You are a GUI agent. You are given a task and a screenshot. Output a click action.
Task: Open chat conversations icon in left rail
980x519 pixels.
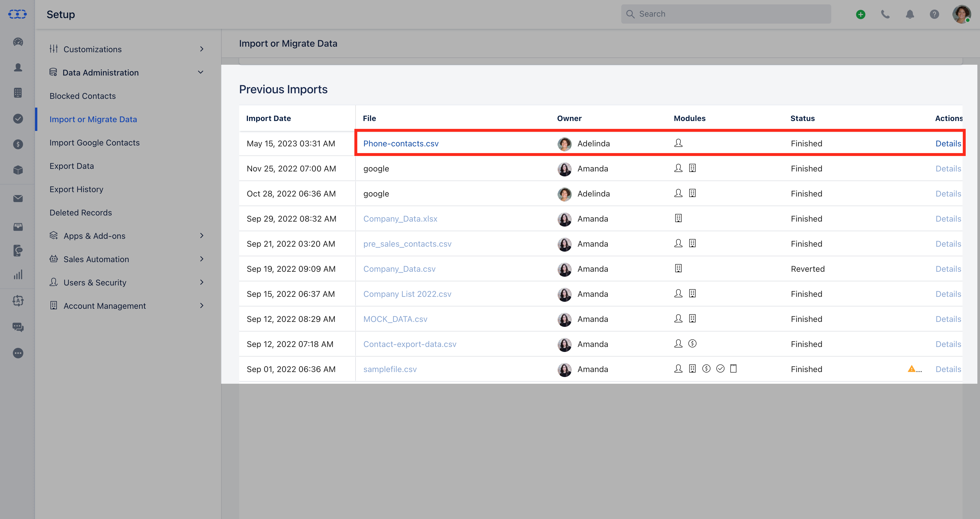click(18, 327)
